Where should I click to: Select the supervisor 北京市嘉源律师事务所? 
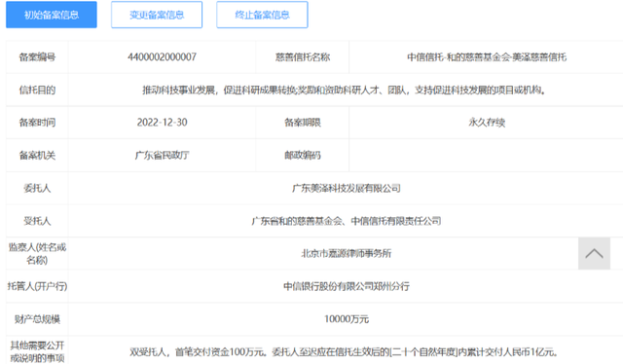click(347, 253)
